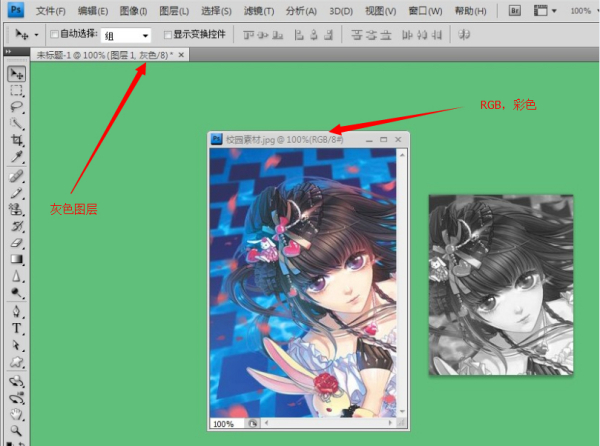The height and width of the screenshot is (446, 600).
Task: Select the Eraser tool
Action: 17,243
